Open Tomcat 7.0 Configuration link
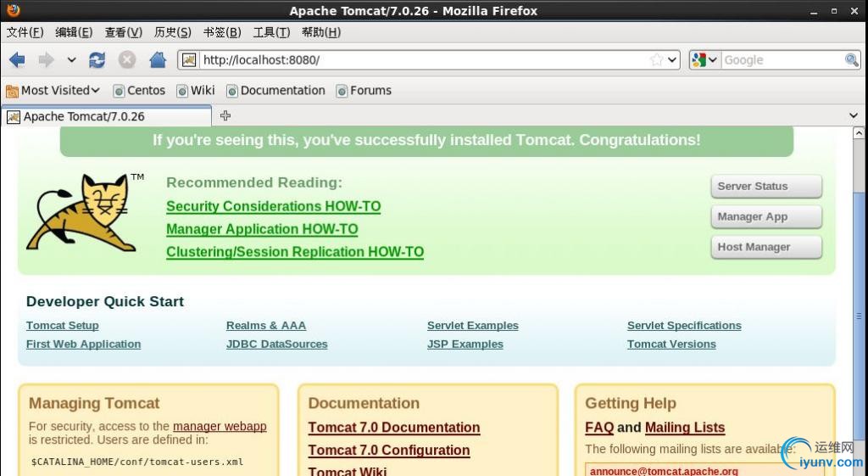 [x=389, y=450]
